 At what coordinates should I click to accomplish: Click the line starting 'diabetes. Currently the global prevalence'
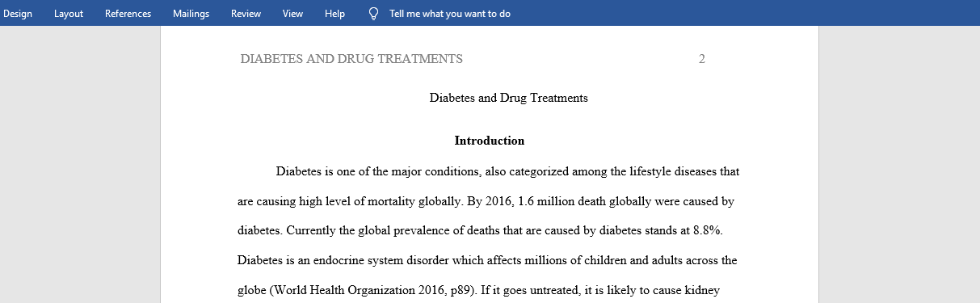[481, 230]
